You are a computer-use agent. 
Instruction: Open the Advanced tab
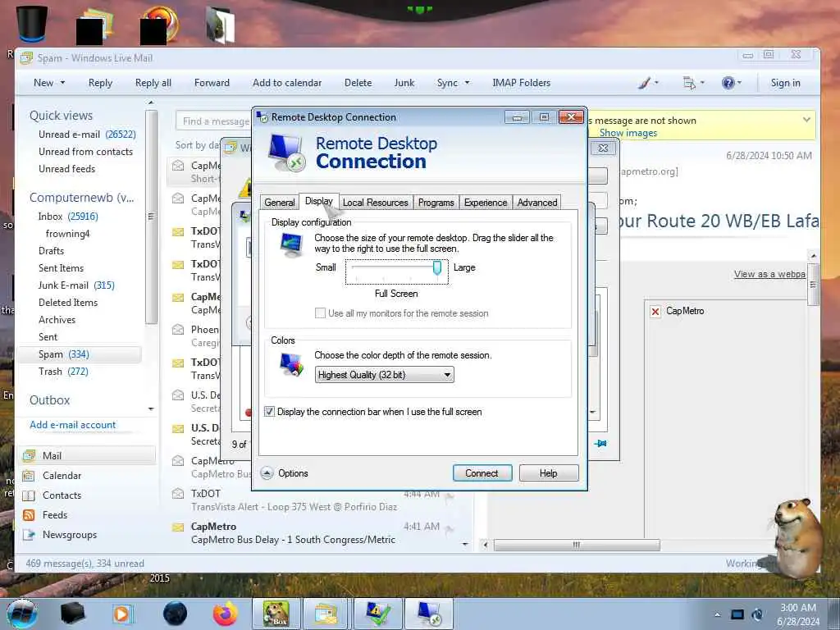tap(536, 203)
